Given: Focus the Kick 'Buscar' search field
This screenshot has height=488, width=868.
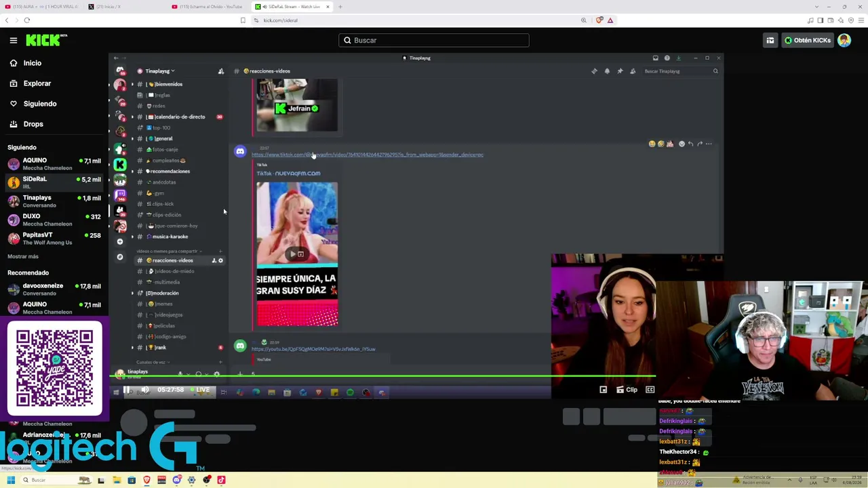Looking at the screenshot, I should pos(434,41).
